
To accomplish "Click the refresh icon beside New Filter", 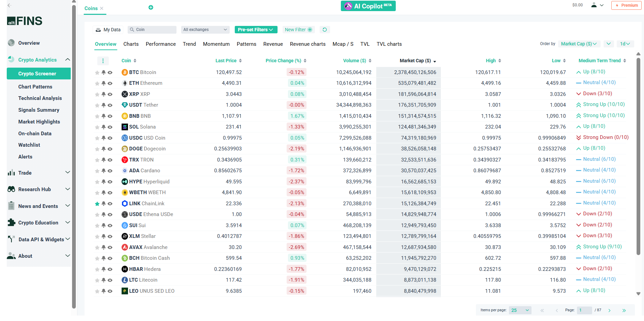I will click(324, 30).
